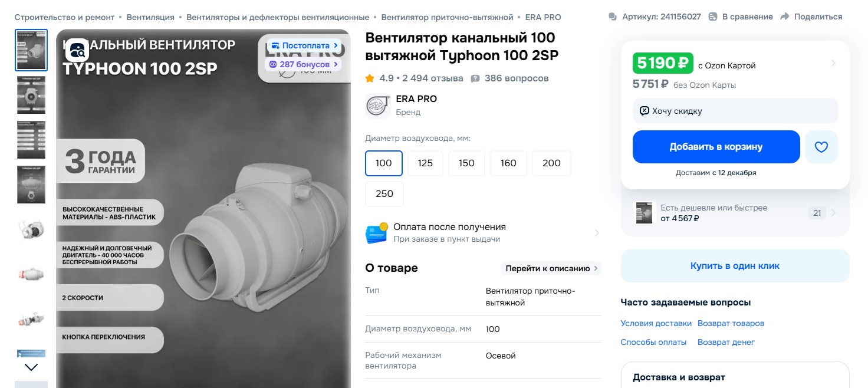Click Купить в один клик button

click(x=735, y=266)
